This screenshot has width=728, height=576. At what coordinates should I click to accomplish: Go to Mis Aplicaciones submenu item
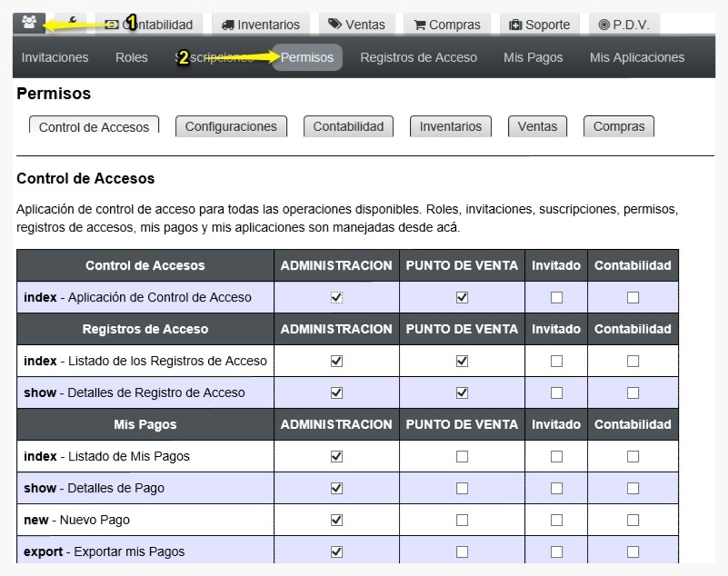[x=637, y=57]
